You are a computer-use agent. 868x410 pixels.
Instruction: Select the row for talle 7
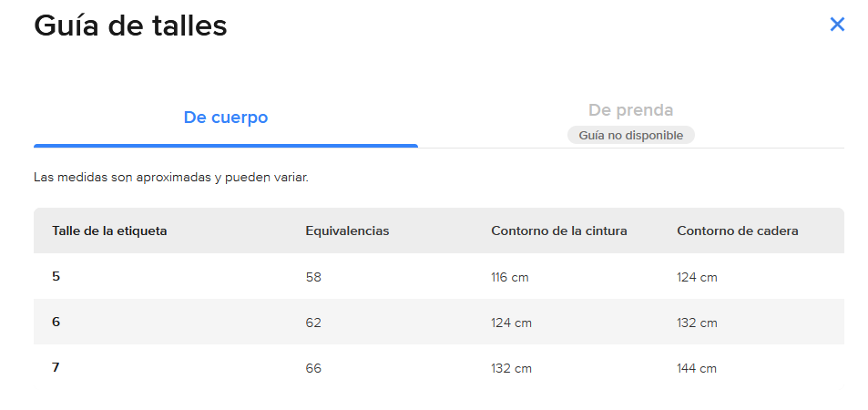pos(56,367)
